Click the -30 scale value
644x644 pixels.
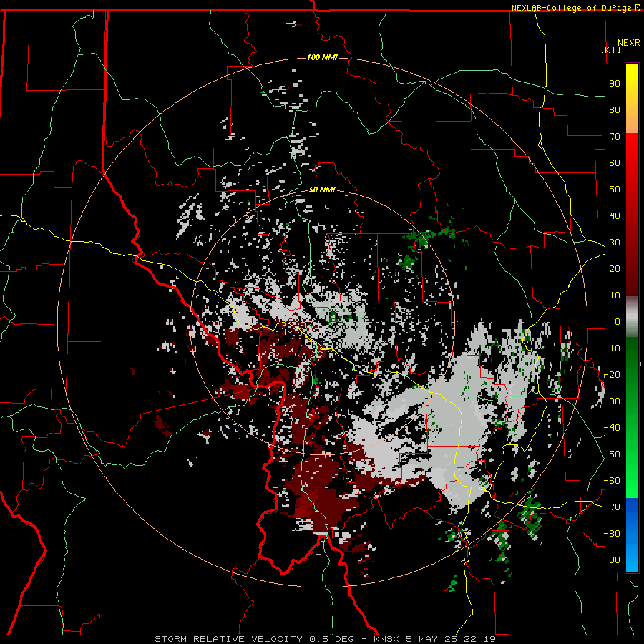point(612,401)
